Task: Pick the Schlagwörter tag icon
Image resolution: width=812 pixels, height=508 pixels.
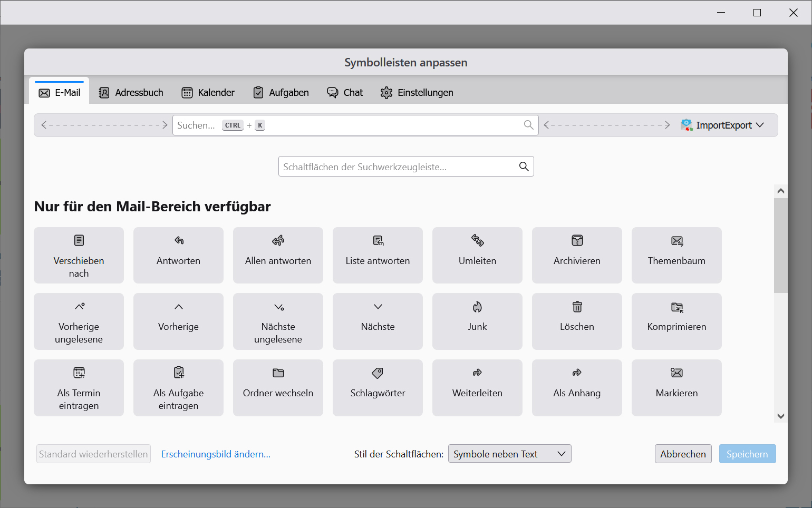Action: (378, 373)
